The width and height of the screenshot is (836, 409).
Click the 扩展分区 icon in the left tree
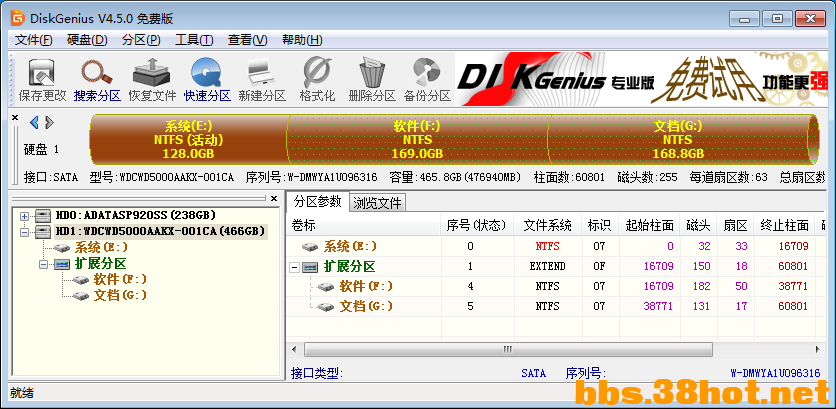[x=62, y=264]
